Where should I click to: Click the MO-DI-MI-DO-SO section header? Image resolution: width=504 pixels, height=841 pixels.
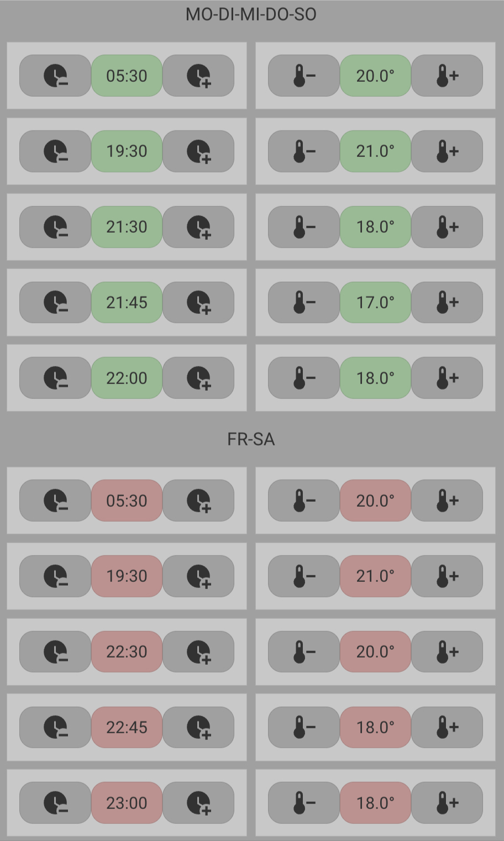251,14
